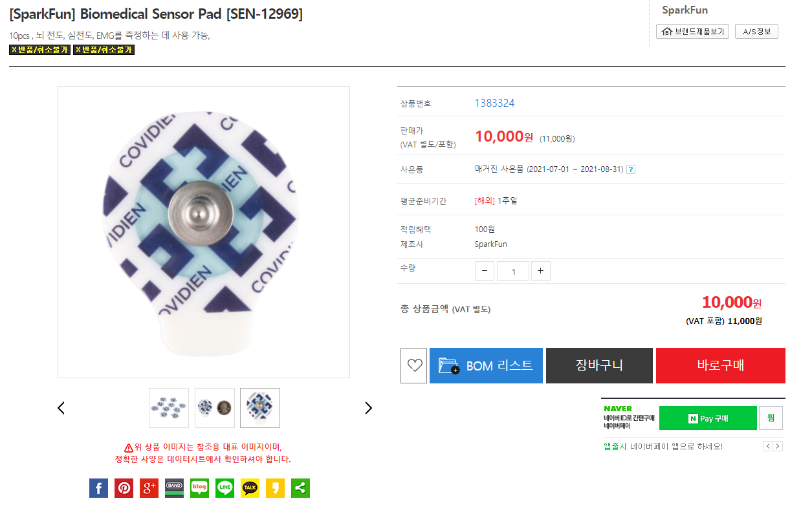
Task: Open the BOM 리스트 button
Action: click(486, 366)
